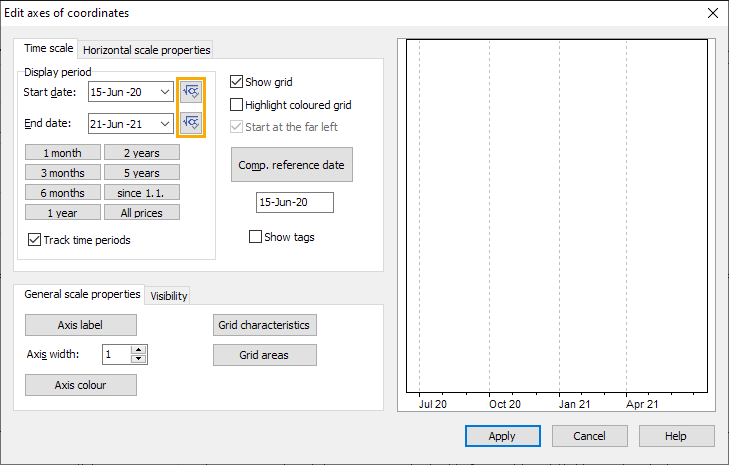Switch to Horizontal scale properties tab
Image resolution: width=729 pixels, height=465 pixels.
point(146,50)
